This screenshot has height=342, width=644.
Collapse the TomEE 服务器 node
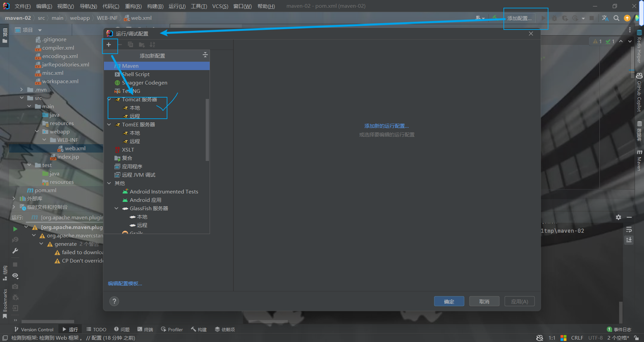pos(109,124)
